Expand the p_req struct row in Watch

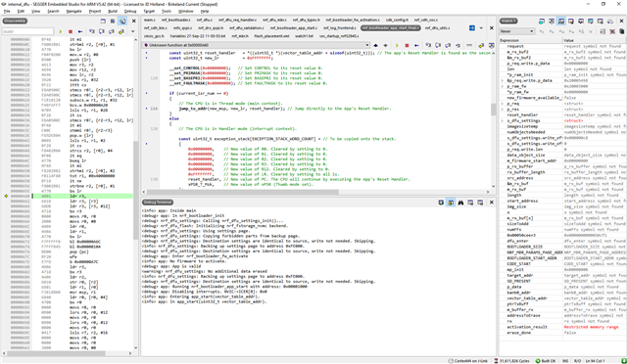coord(503,104)
